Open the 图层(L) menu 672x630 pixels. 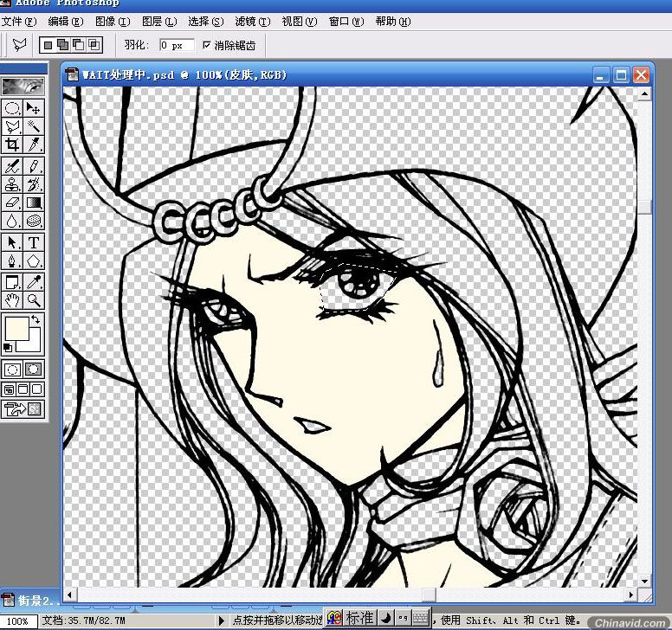pos(159,22)
